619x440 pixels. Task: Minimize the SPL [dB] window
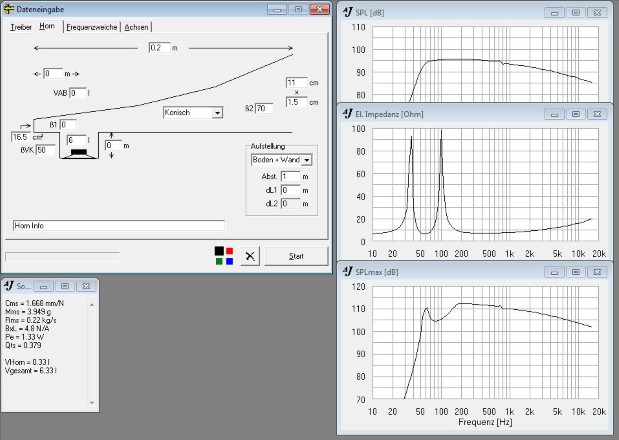(554, 13)
